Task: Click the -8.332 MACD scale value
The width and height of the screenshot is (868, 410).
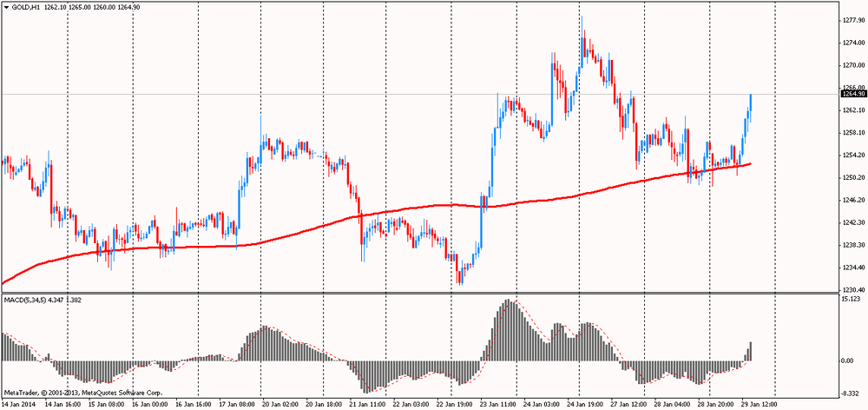Action: click(x=851, y=393)
